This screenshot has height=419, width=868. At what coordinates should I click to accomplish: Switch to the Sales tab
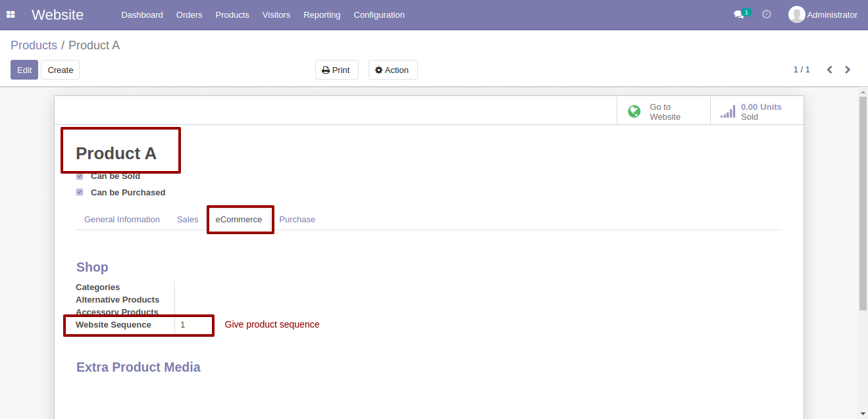(x=188, y=220)
